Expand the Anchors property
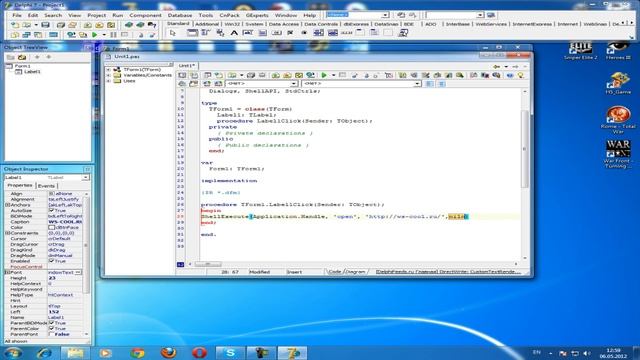The width and height of the screenshot is (640, 360). (x=7, y=205)
